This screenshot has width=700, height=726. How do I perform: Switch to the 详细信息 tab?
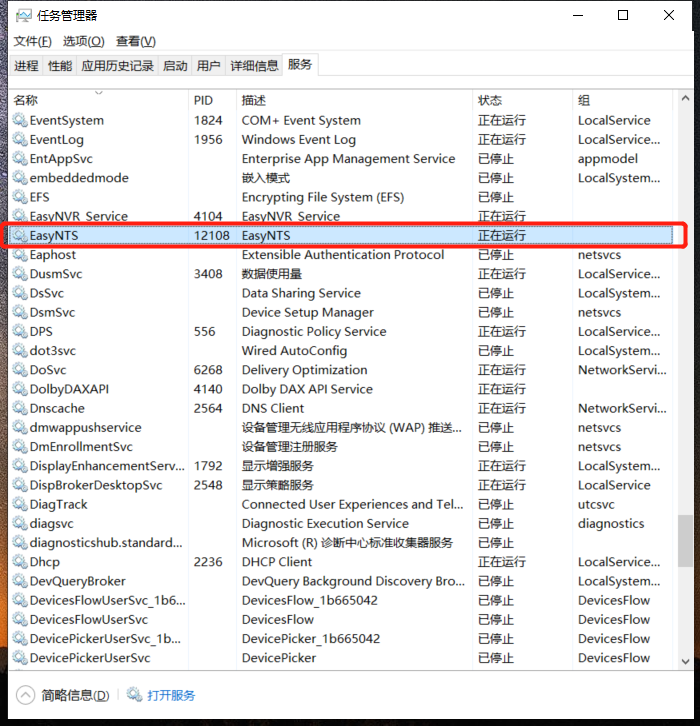pyautogui.click(x=254, y=66)
